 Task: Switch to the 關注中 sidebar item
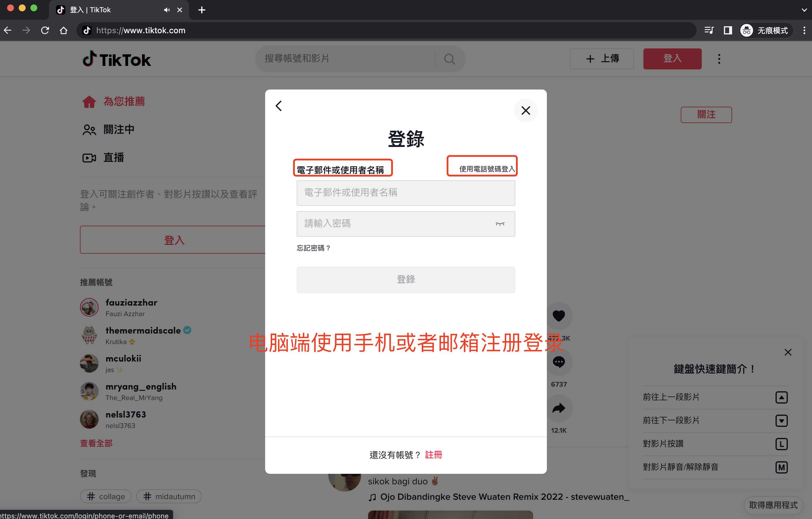click(119, 129)
